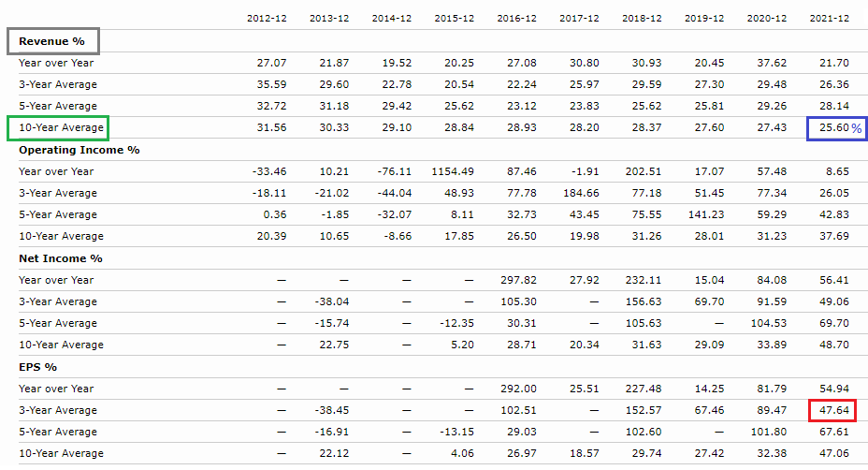Click the Revenue % section heading
This screenshot has height=470, width=868.
[x=52, y=41]
